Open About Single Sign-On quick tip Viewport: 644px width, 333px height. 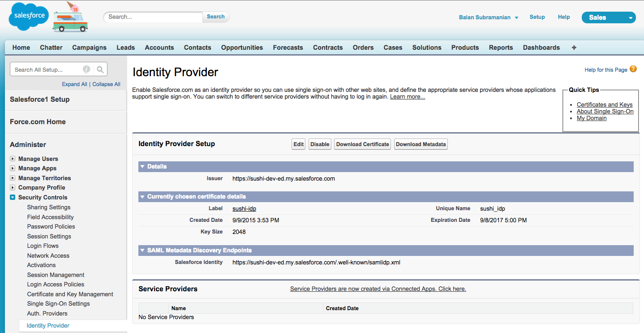pos(605,112)
